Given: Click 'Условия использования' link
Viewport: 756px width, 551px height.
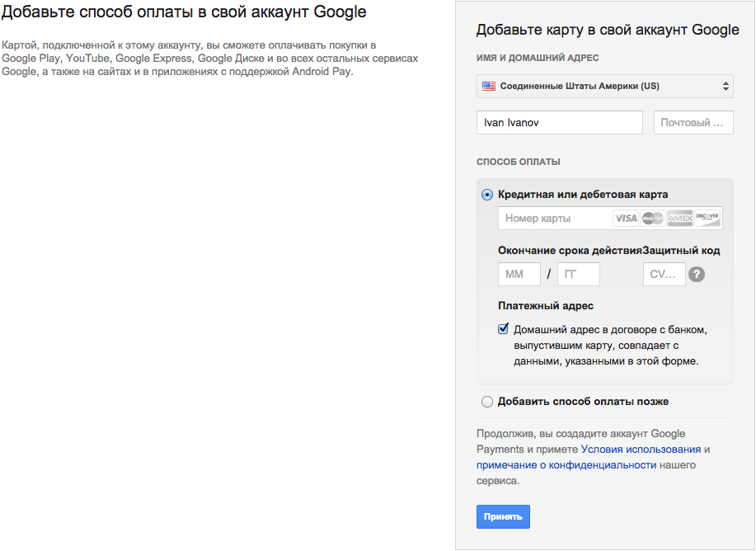Looking at the screenshot, I should [641, 450].
